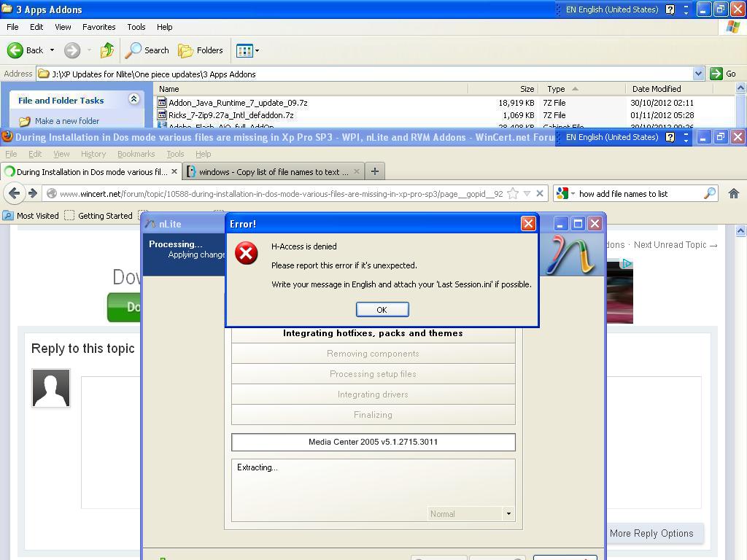Click the magnifier icon in Firefox search box
Viewport: 747px width, 560px height.
(x=709, y=193)
